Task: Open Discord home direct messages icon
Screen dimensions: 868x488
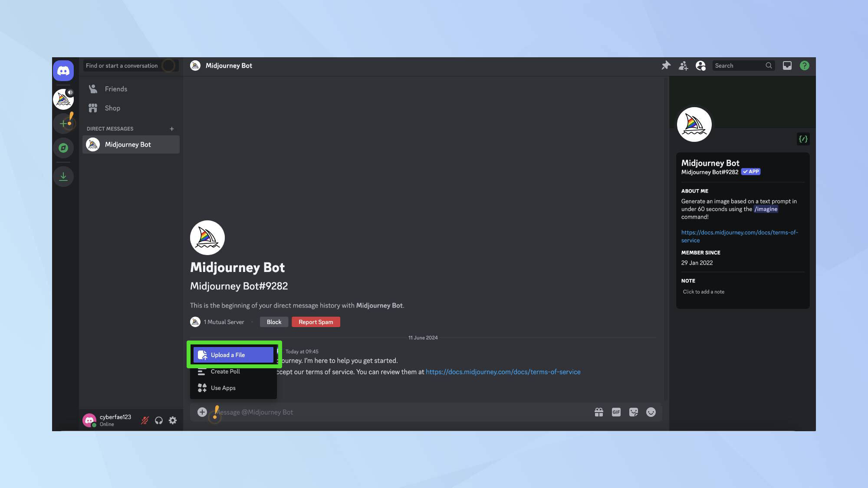Action: (x=63, y=70)
